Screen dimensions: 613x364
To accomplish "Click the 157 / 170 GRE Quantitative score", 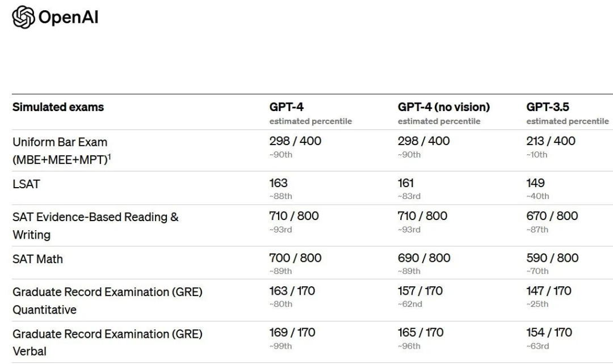I will coord(420,291).
